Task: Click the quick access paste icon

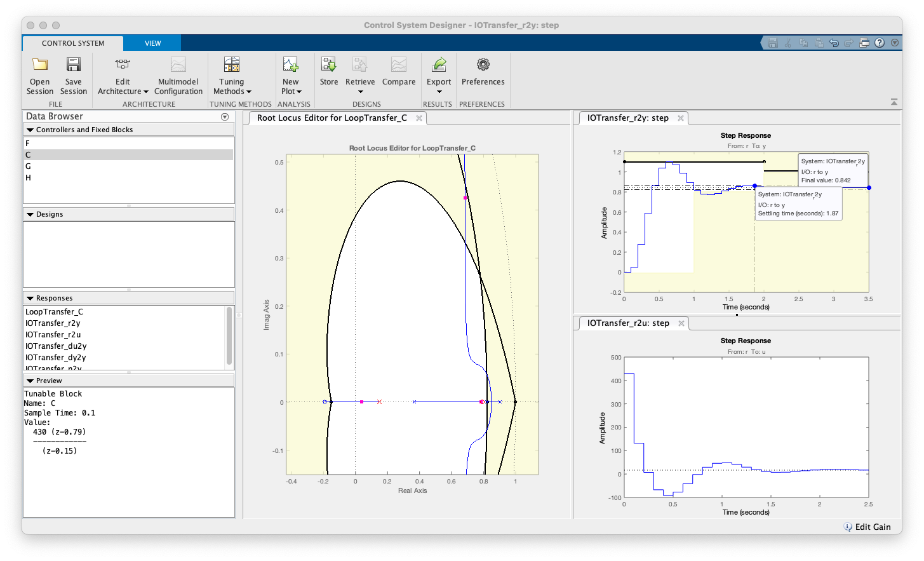Action: coord(819,43)
